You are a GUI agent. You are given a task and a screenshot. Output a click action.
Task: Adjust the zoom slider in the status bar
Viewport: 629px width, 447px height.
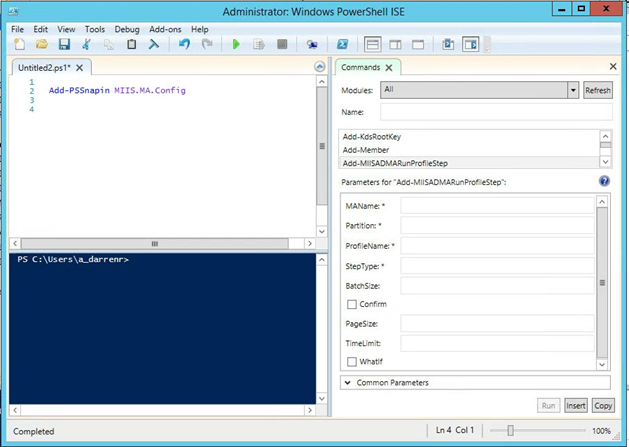pos(511,431)
